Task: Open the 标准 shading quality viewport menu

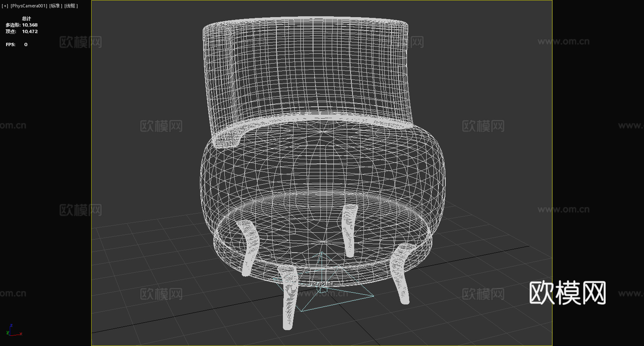Action: click(x=56, y=6)
